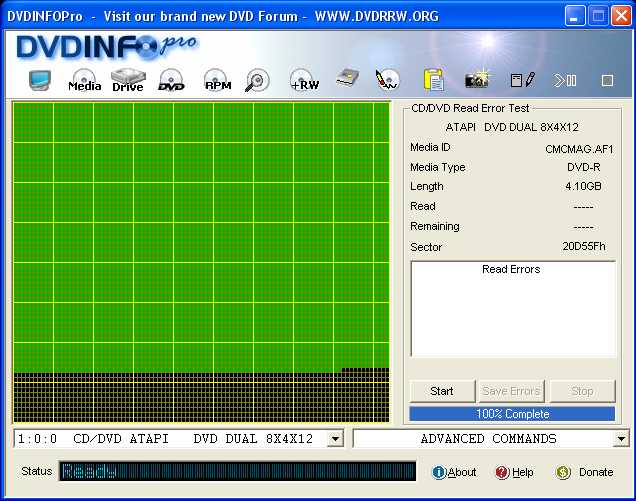Click the Save Errors button

tap(511, 391)
